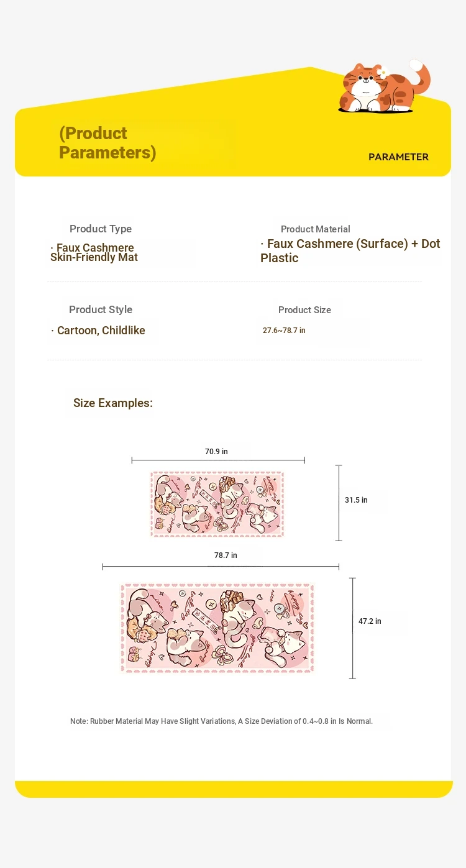The width and height of the screenshot is (466, 868).
Task: Click the Product Type label
Action: (x=101, y=229)
